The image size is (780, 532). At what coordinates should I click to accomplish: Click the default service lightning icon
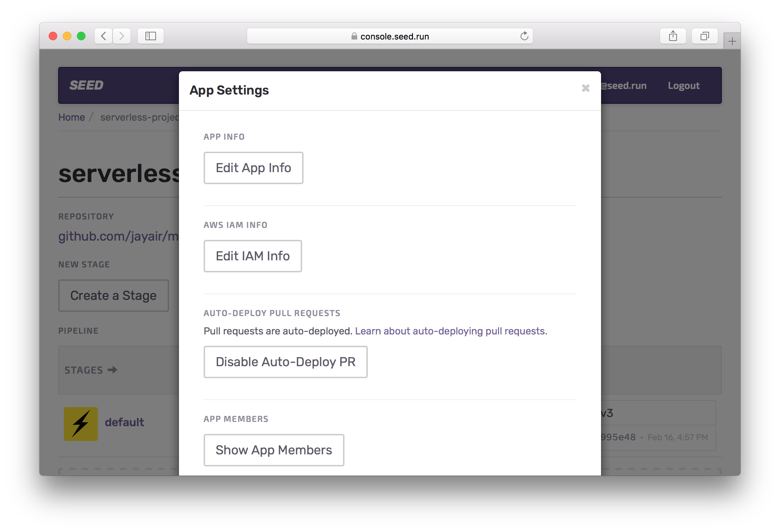(x=81, y=424)
